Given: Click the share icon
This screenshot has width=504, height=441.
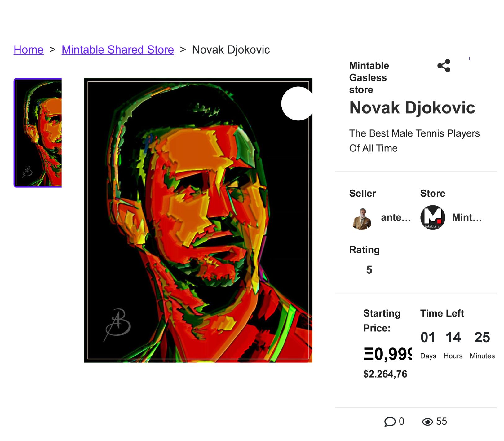Looking at the screenshot, I should 444,66.
